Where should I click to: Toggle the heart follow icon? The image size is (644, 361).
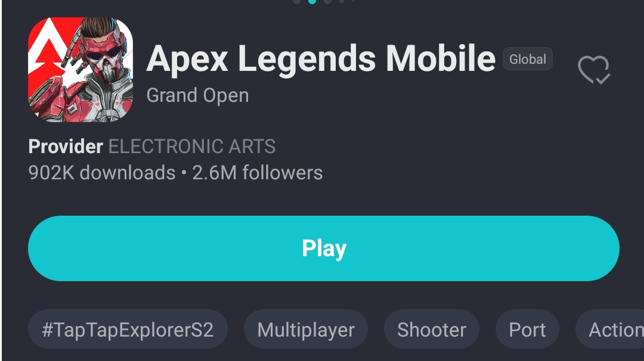(x=594, y=70)
